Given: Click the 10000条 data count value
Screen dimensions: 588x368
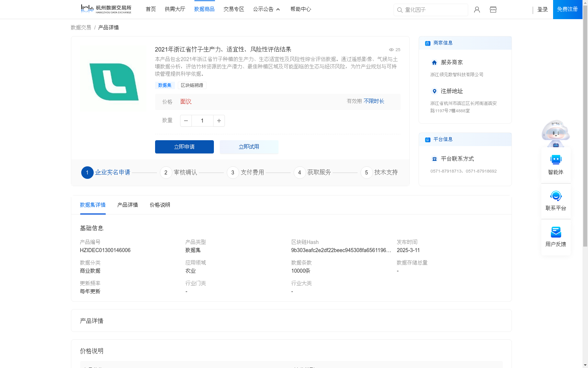Looking at the screenshot, I should pyautogui.click(x=301, y=271).
